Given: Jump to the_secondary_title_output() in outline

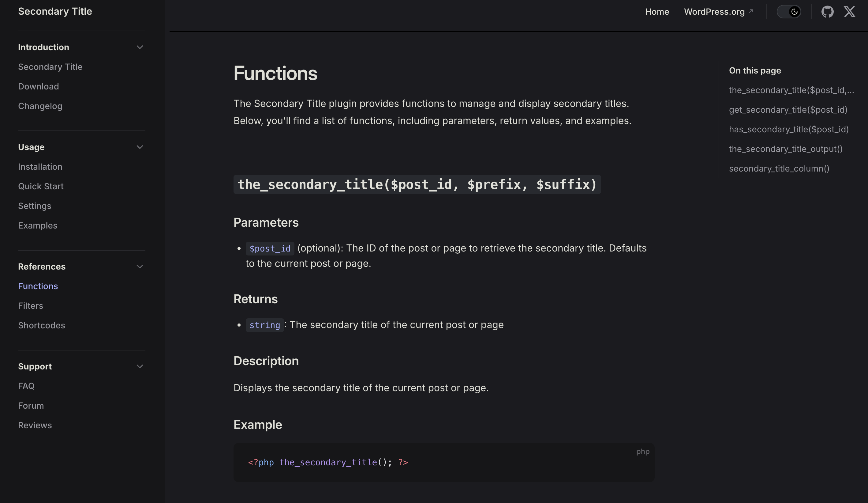Looking at the screenshot, I should (786, 149).
